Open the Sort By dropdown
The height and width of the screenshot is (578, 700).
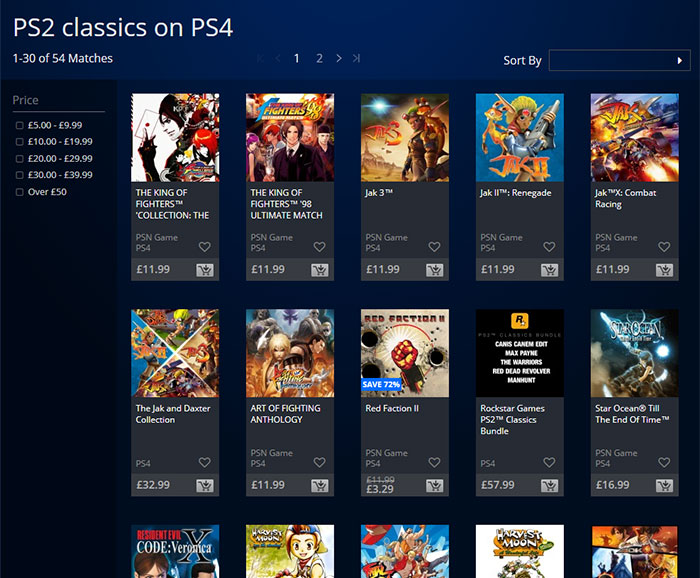coord(619,60)
